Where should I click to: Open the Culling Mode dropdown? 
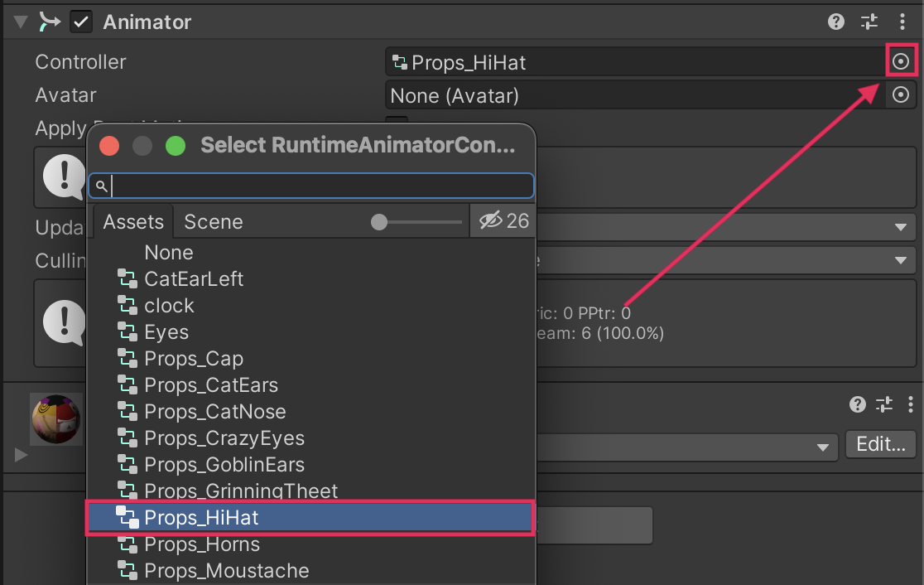(900, 261)
